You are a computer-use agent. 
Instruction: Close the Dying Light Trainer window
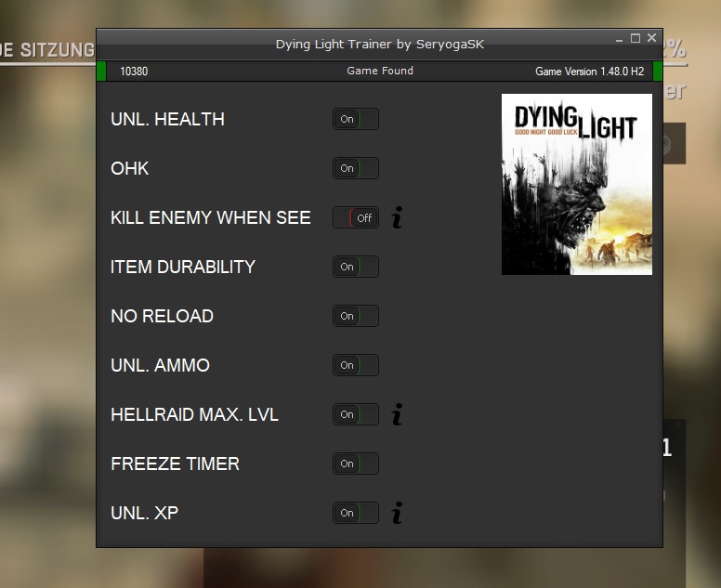click(652, 39)
